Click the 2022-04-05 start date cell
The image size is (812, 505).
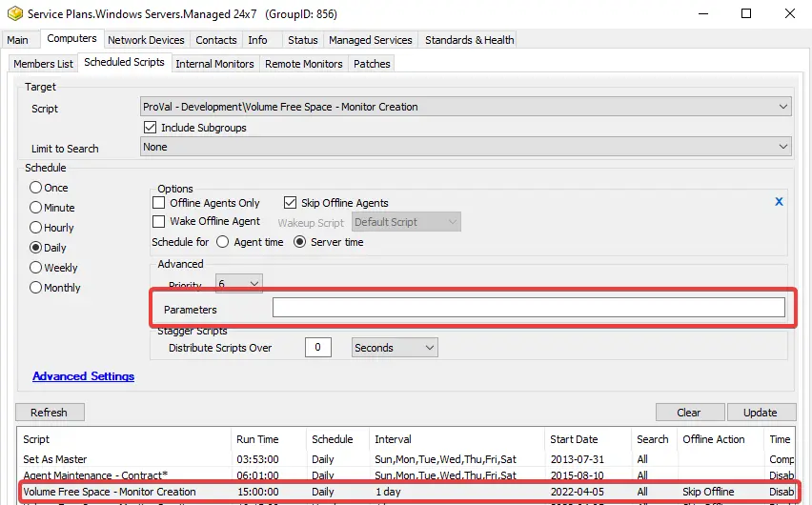click(577, 492)
